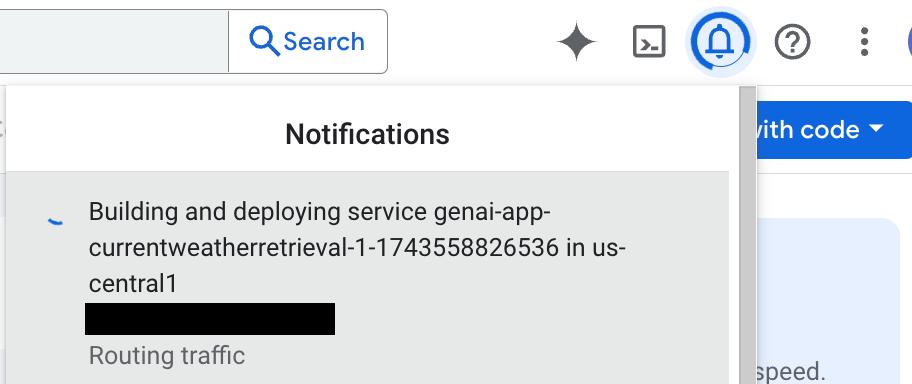The width and height of the screenshot is (912, 384).
Task: Click the magnifying glass search icon
Action: click(264, 42)
